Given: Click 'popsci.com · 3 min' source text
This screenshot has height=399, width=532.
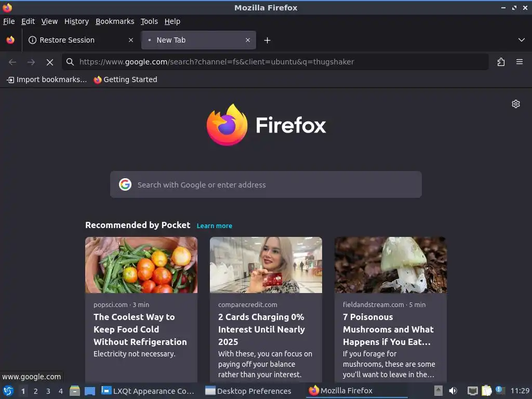Looking at the screenshot, I should pyautogui.click(x=121, y=304).
